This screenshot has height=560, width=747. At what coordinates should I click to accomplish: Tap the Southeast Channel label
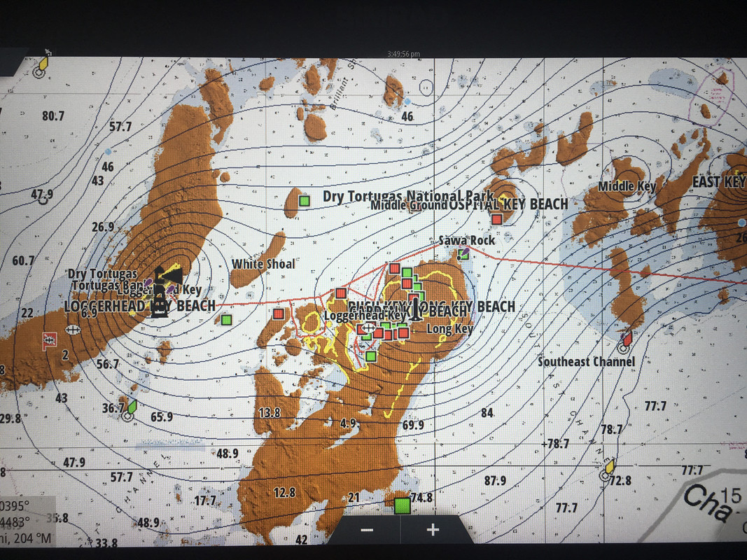[587, 361]
